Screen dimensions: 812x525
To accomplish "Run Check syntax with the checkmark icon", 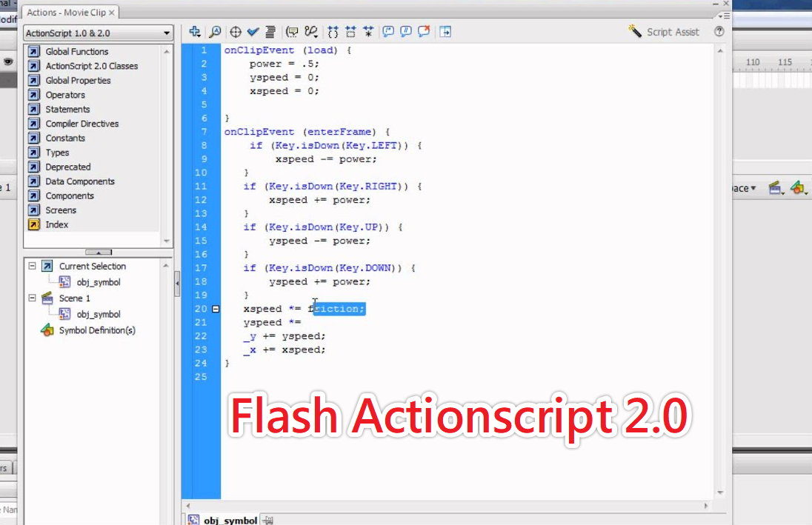I will 253,32.
